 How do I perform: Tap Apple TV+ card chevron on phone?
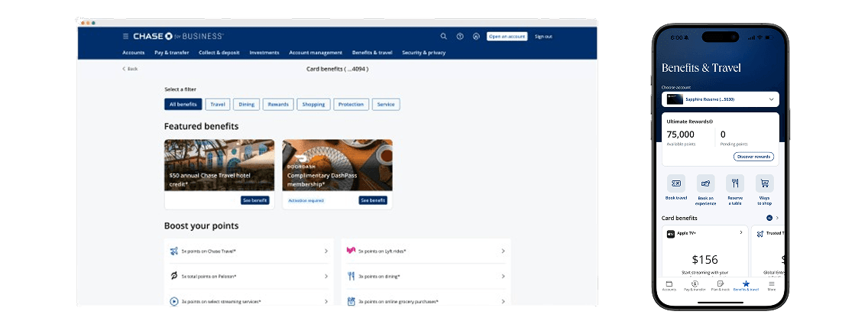pos(740,232)
